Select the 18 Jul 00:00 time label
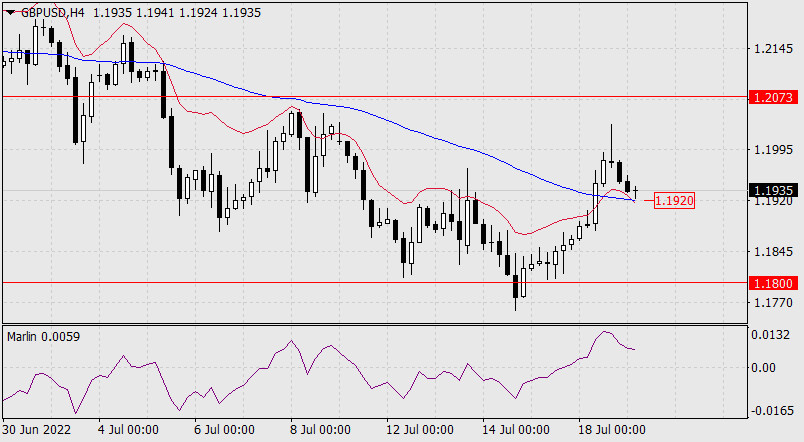Image resolution: width=804 pixels, height=442 pixels. coord(612,429)
